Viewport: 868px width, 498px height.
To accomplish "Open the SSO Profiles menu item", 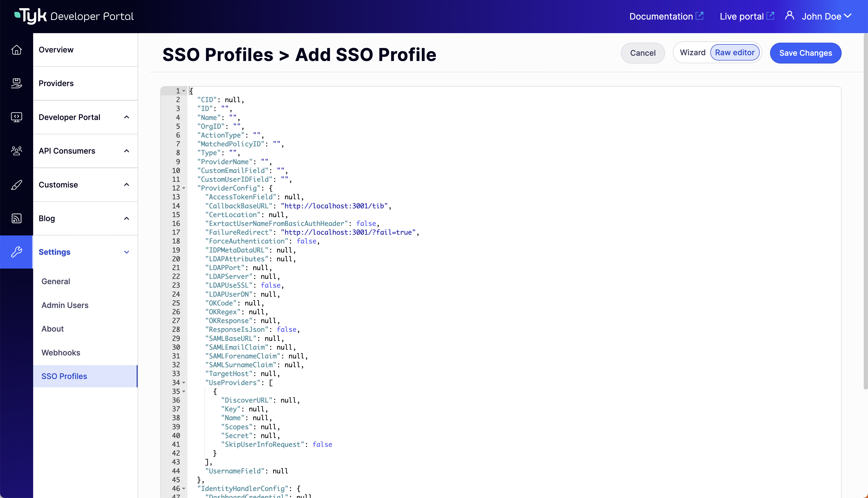I will 64,376.
